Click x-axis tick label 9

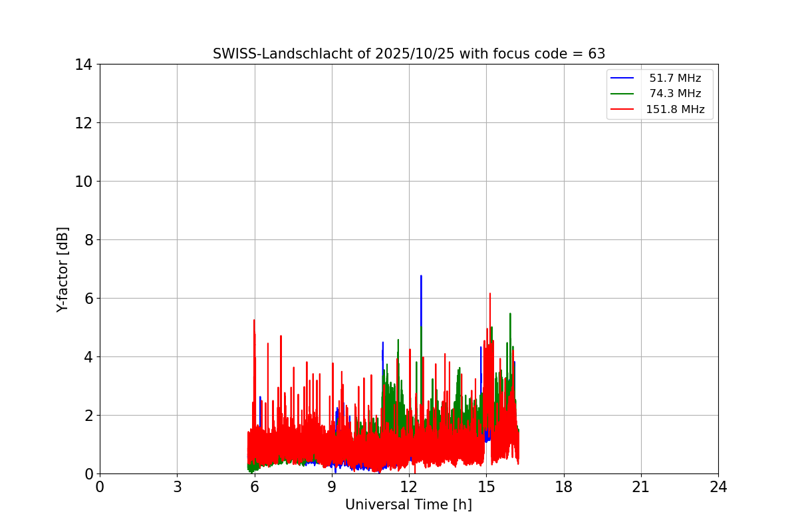332,487
